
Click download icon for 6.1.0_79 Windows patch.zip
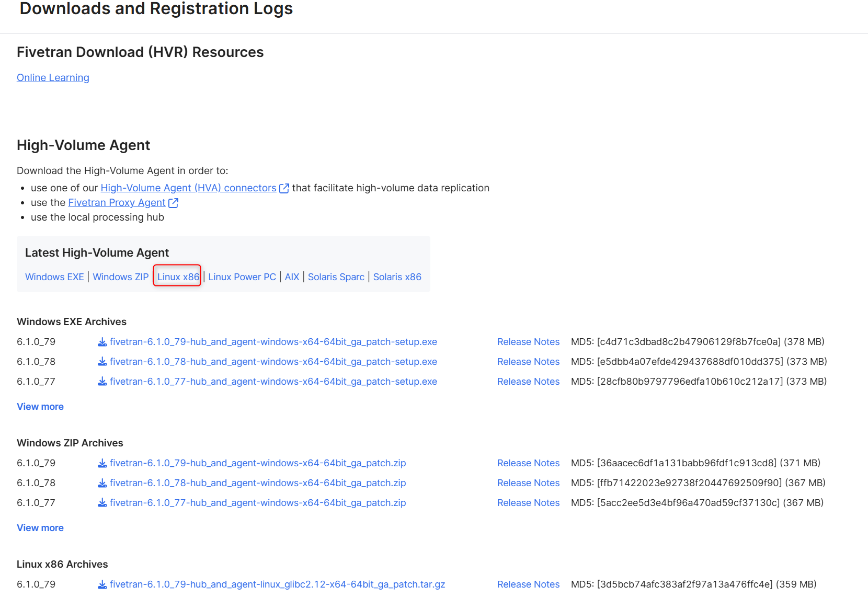[x=102, y=463]
